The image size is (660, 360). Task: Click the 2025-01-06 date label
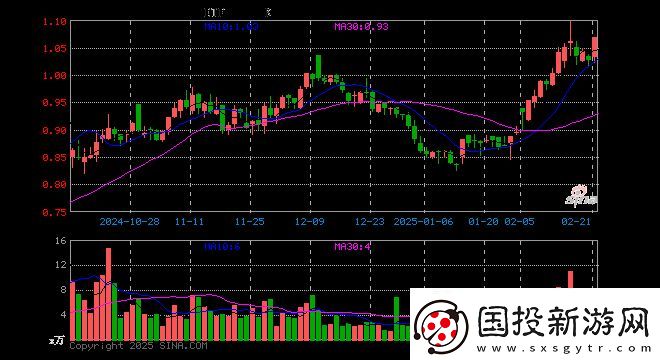click(423, 221)
